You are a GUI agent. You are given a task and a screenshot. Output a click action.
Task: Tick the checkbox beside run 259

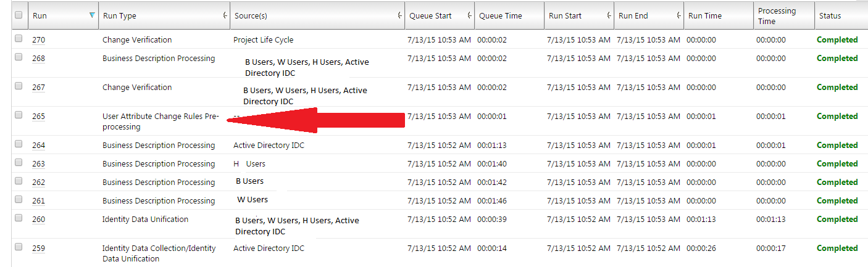click(x=19, y=247)
